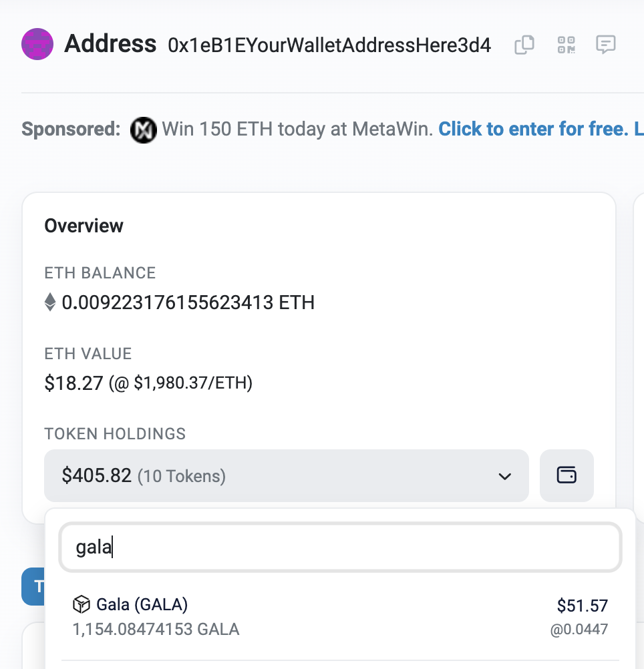Click the 0x1eB1E wallet address text
This screenshot has height=669, width=644.
click(x=329, y=45)
